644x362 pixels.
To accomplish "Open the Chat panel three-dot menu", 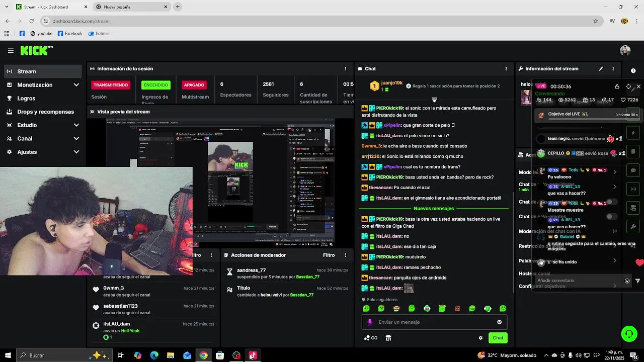I will tap(506, 68).
